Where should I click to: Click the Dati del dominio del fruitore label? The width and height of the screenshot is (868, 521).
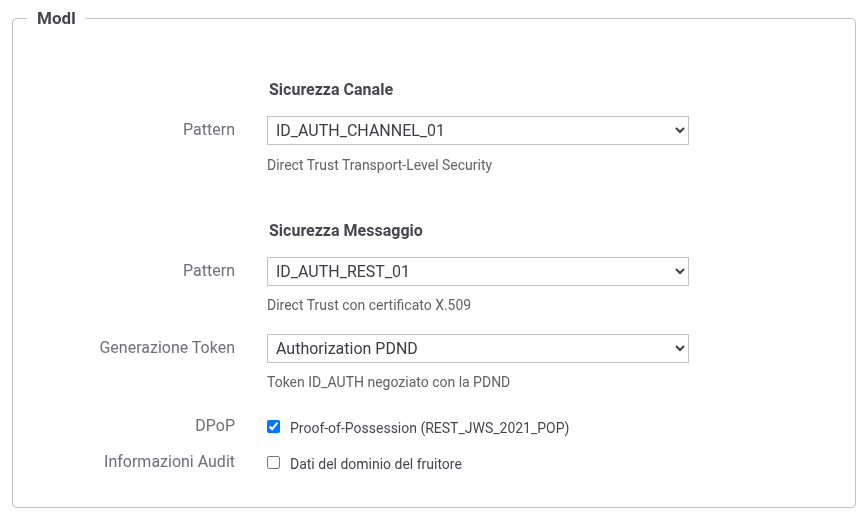(375, 464)
